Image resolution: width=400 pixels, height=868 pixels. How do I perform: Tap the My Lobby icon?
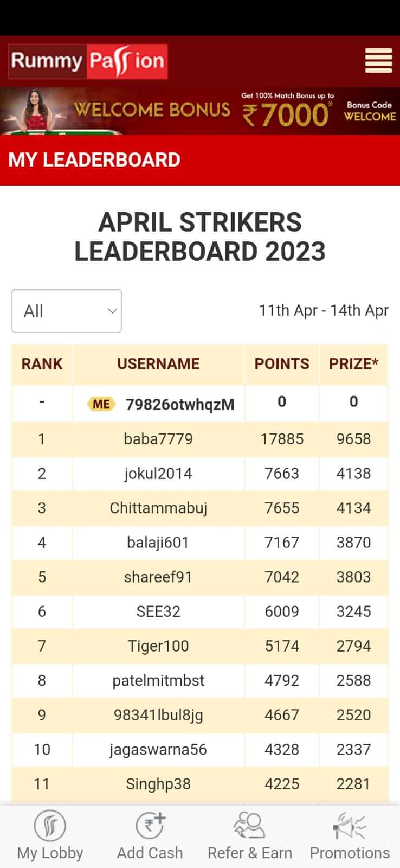50,826
